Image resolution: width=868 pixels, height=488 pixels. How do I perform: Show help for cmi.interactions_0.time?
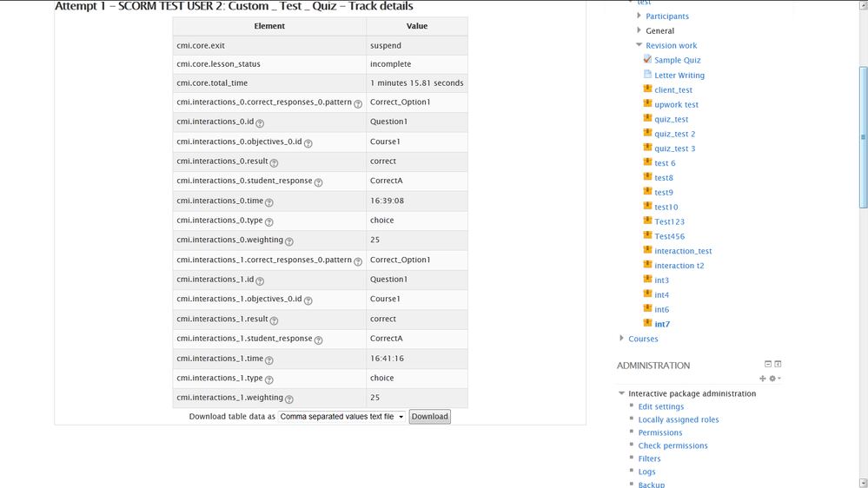269,202
